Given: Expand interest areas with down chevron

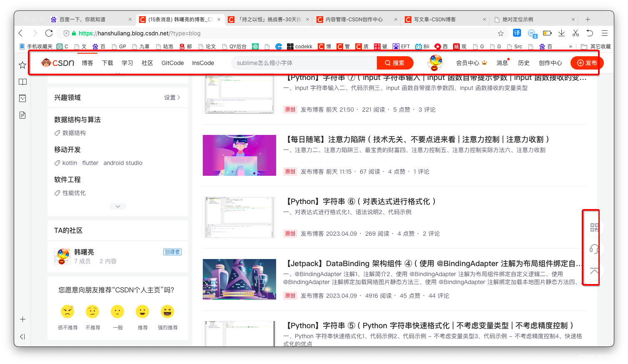Looking at the screenshot, I should point(118,206).
